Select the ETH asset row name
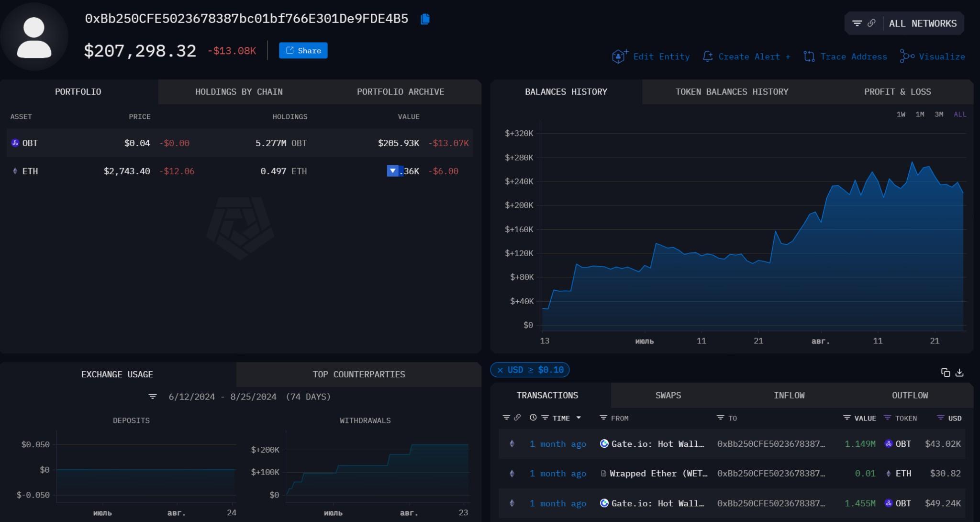This screenshot has width=980, height=522. click(x=30, y=171)
